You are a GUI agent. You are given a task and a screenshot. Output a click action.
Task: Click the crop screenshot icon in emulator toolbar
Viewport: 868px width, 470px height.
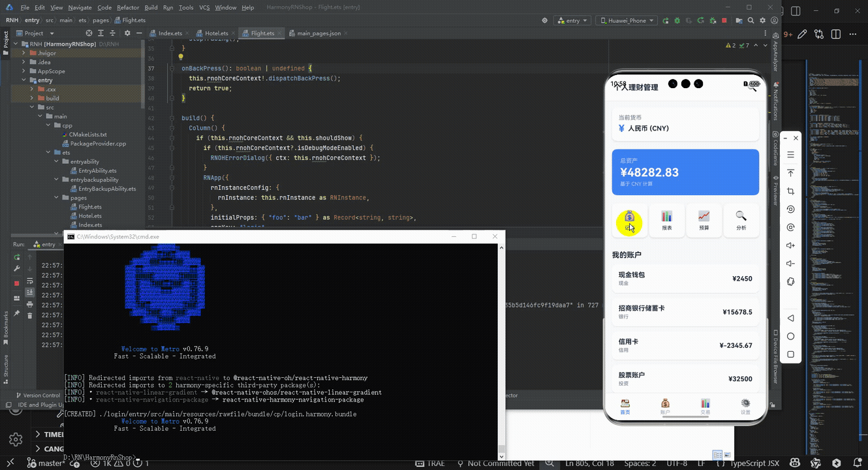coord(790,191)
